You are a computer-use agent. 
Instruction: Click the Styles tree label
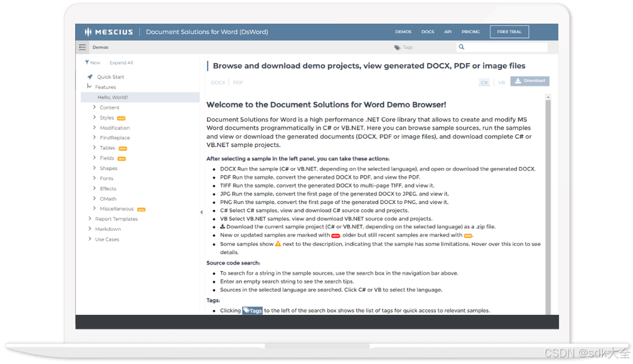[107, 118]
